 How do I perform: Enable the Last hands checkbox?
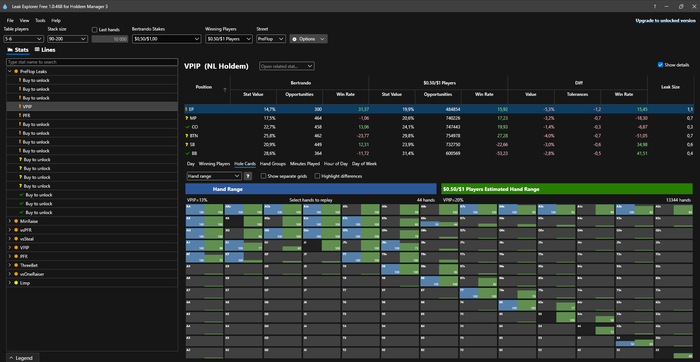pos(95,30)
